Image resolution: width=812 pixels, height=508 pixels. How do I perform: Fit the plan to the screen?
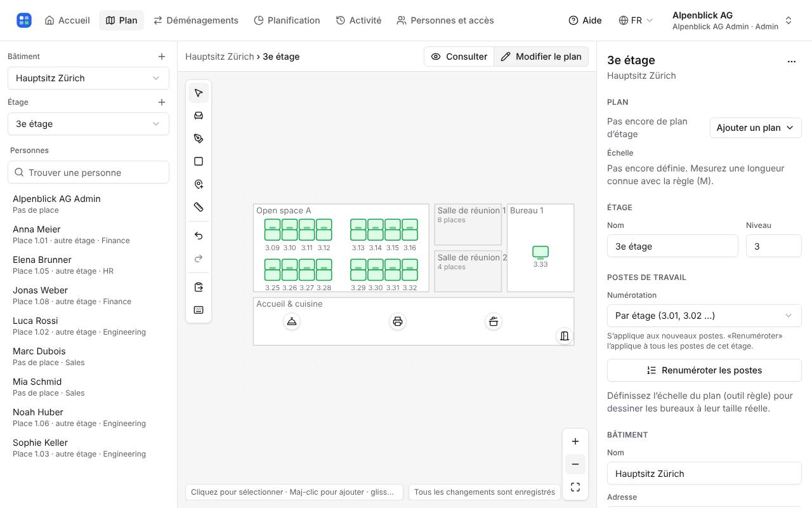(x=575, y=487)
